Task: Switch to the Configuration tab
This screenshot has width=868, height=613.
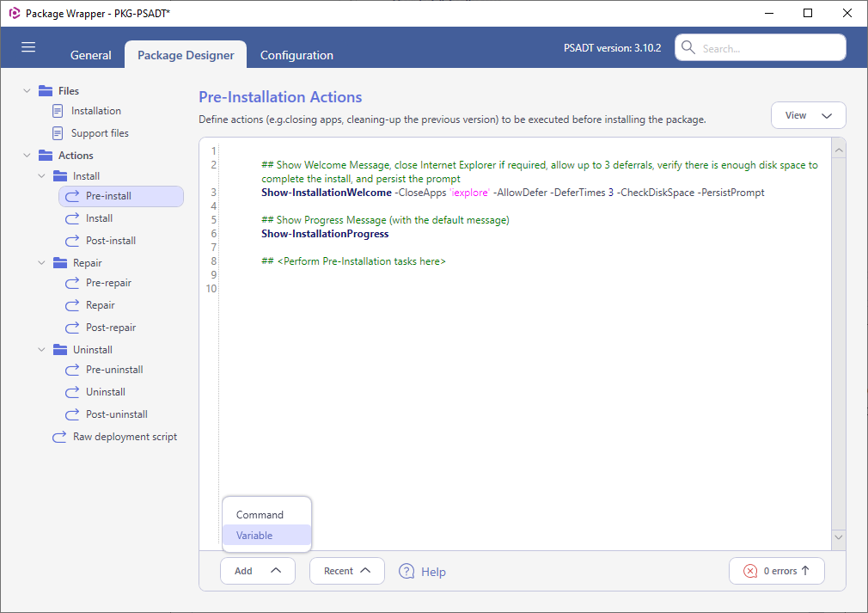Action: point(296,55)
